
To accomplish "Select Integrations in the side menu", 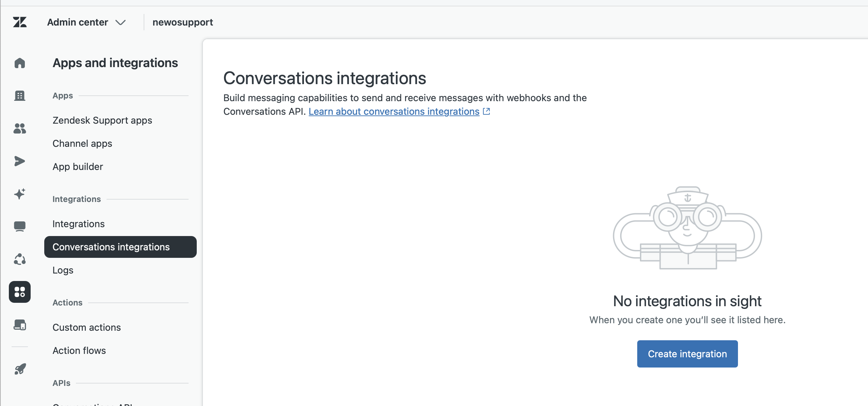I will (79, 224).
